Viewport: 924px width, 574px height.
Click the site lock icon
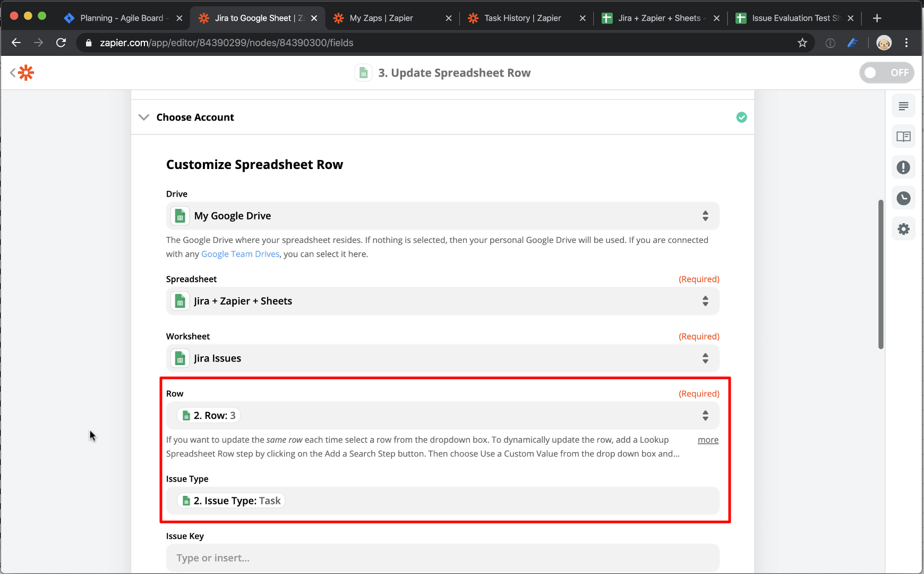tap(89, 43)
